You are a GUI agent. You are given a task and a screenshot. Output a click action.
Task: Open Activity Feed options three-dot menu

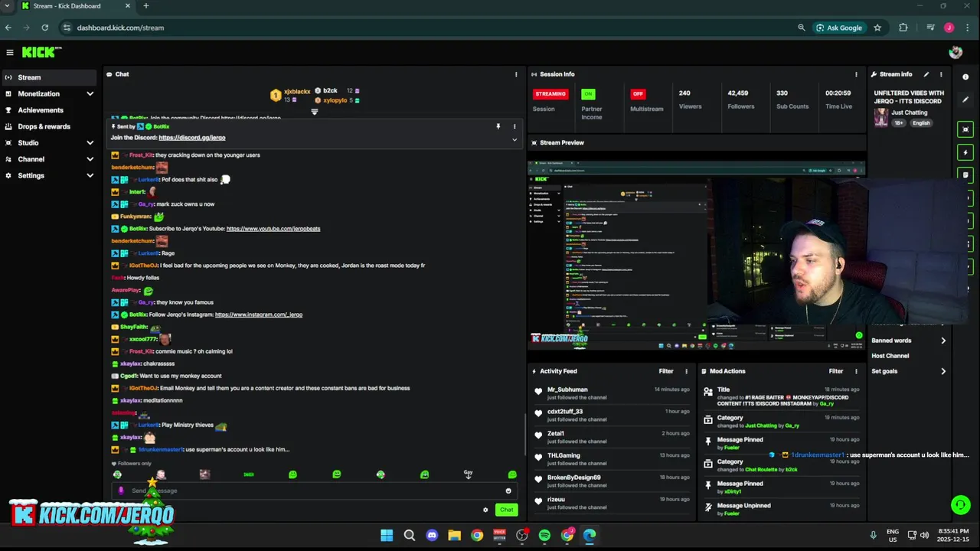pos(686,371)
